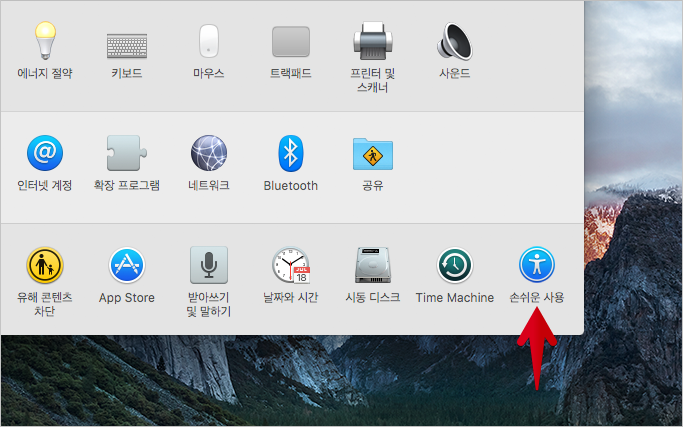The height and width of the screenshot is (427, 683).
Task: Click the 사운드 text label
Action: tap(455, 73)
